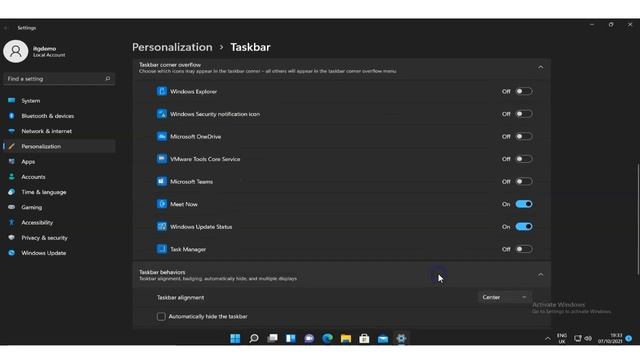Click the volume icon in system tray

(x=588, y=338)
